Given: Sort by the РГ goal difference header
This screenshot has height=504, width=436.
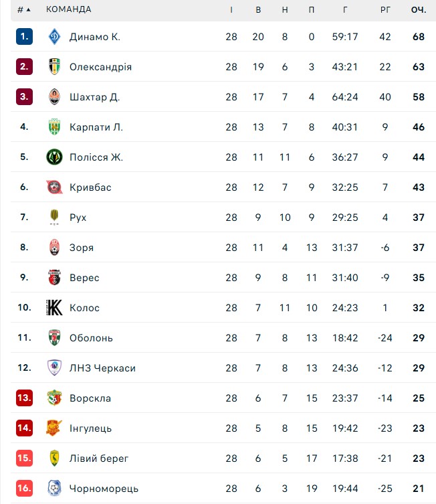Looking at the screenshot, I should 385,10.
